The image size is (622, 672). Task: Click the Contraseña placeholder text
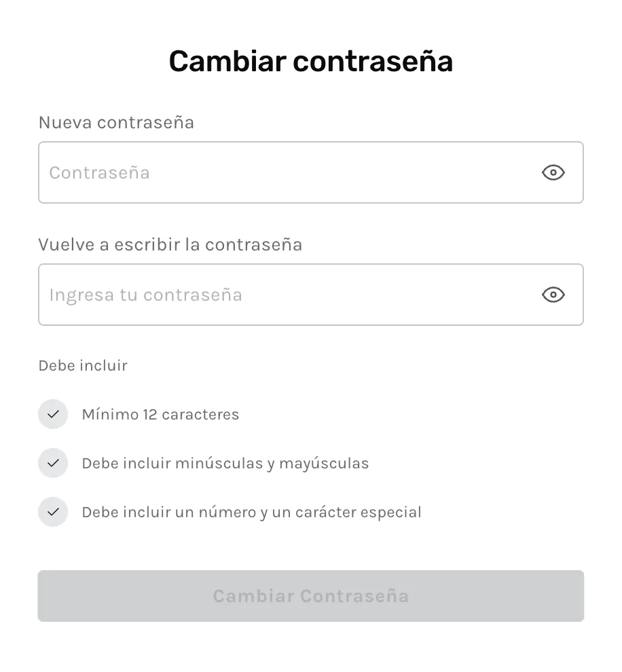(x=99, y=172)
